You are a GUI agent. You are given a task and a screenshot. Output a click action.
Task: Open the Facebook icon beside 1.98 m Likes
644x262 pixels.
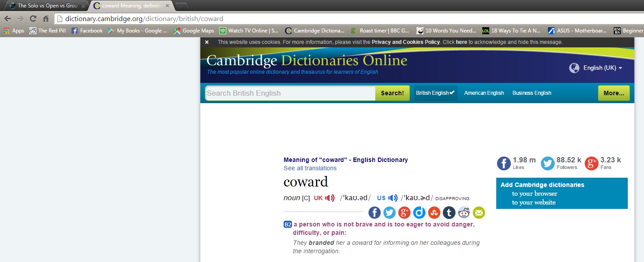pos(504,163)
